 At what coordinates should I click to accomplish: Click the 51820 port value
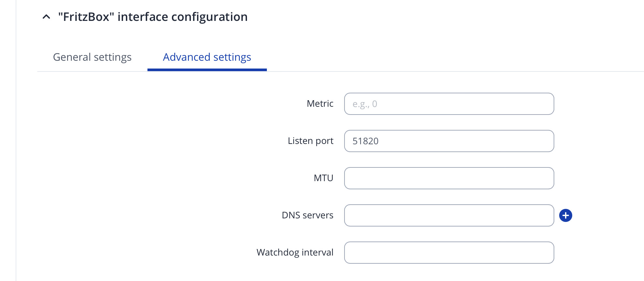[365, 141]
